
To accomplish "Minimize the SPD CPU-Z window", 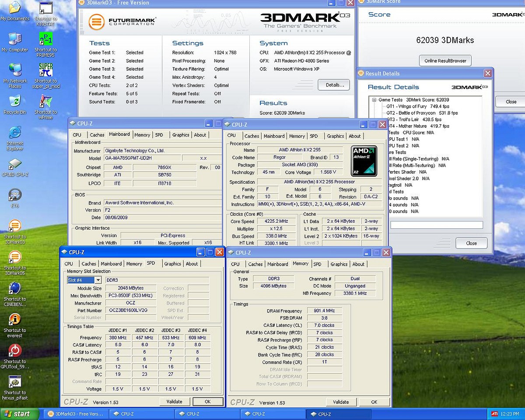I will click(200, 252).
